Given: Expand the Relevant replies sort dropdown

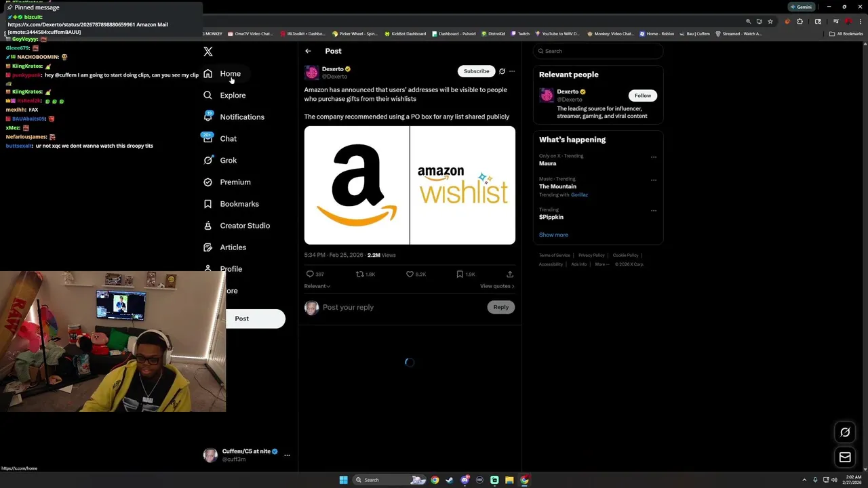Looking at the screenshot, I should 317,286.
